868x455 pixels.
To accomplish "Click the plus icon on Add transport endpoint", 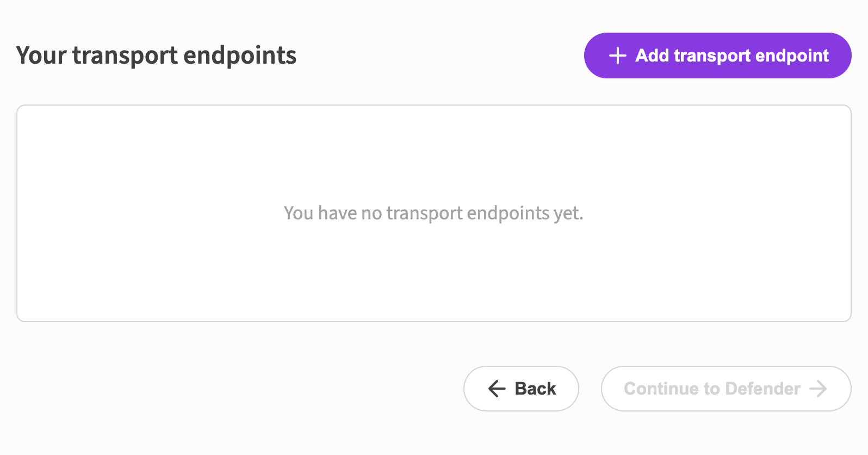I will [x=617, y=56].
